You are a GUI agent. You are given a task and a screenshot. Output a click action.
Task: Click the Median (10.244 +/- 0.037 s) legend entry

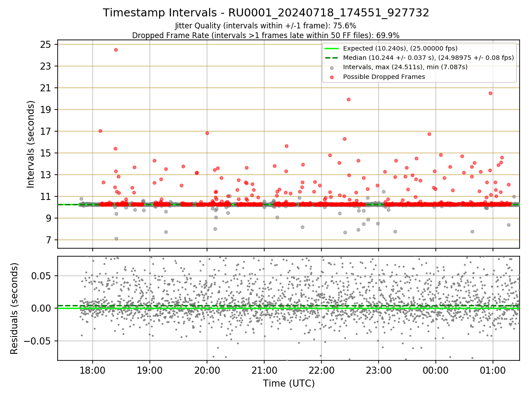428,58
